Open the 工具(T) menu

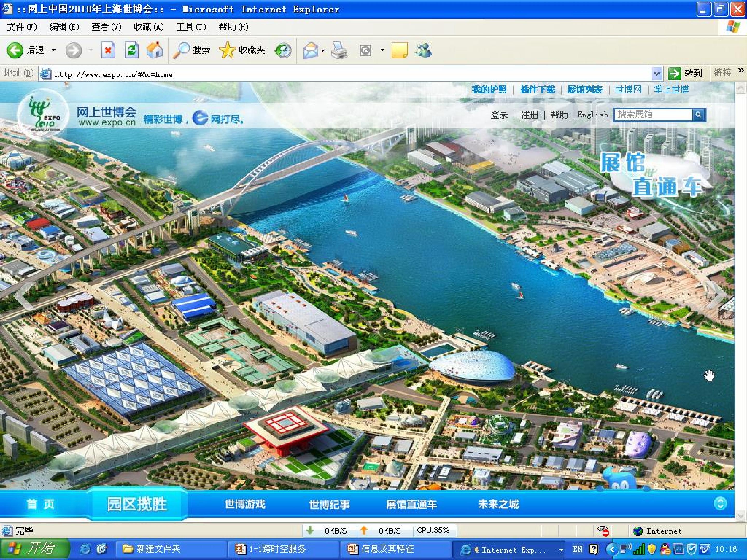point(191,27)
